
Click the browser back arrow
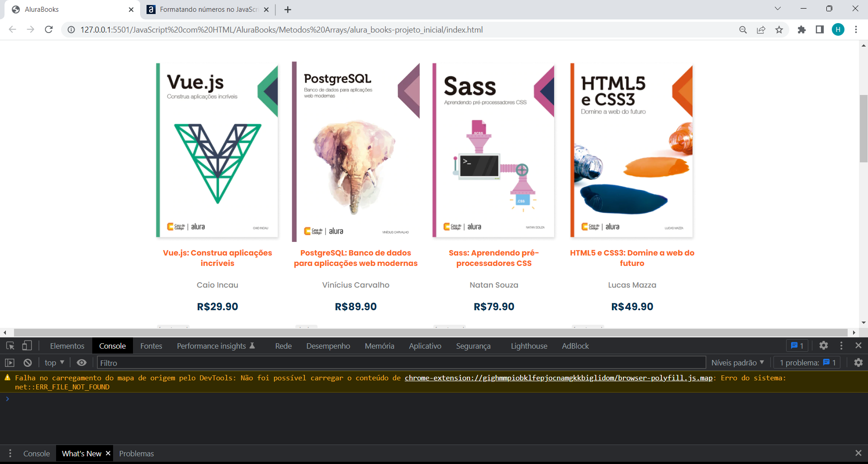(x=12, y=29)
